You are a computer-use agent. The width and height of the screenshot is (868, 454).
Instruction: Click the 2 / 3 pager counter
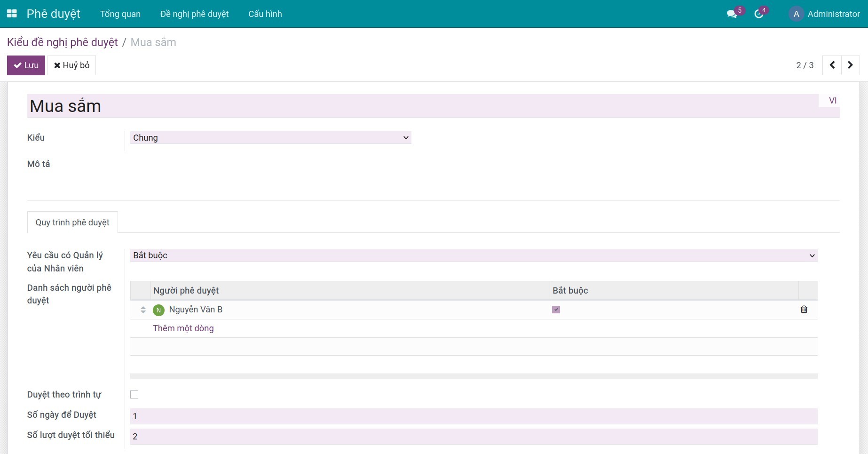coord(805,65)
